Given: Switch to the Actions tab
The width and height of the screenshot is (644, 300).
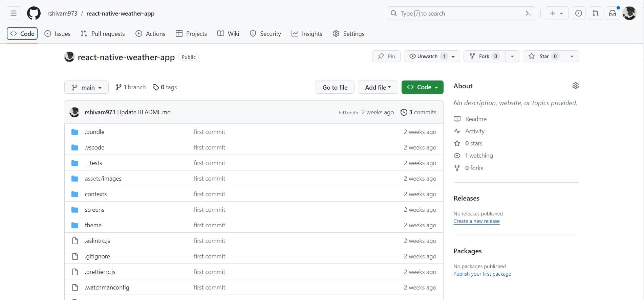Looking at the screenshot, I should tap(150, 34).
